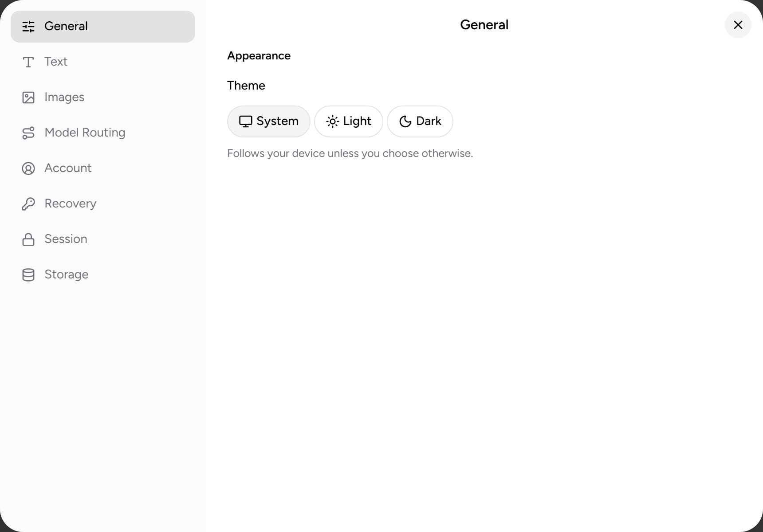Open the Model Routing settings tab

[103, 133]
